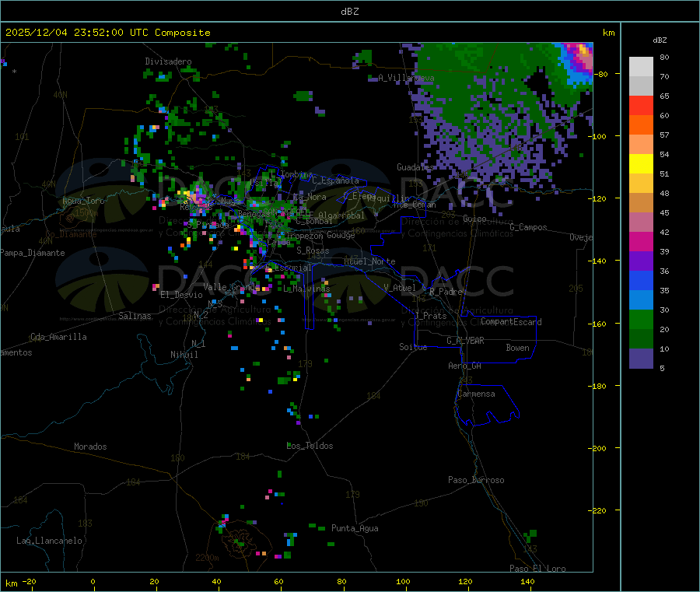This screenshot has width=700, height=592.
Task: Click the violet 36–39 dBZ legend band
Action: [641, 261]
